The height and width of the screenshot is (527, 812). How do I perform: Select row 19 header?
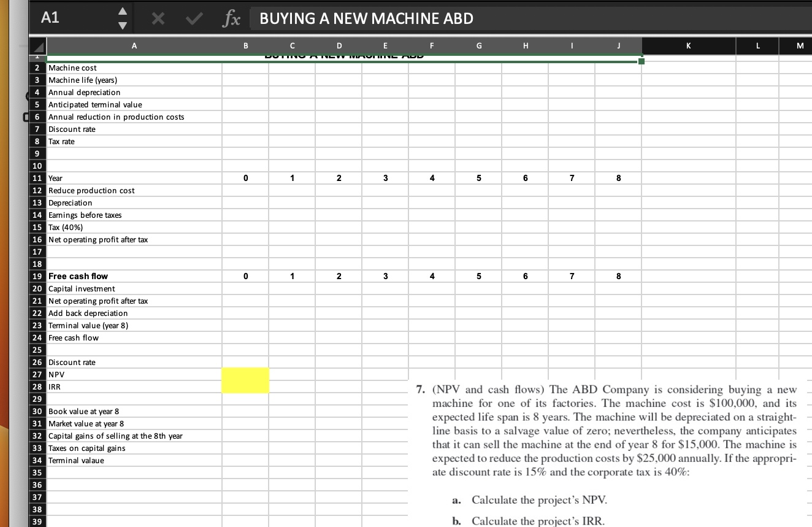[x=37, y=276]
